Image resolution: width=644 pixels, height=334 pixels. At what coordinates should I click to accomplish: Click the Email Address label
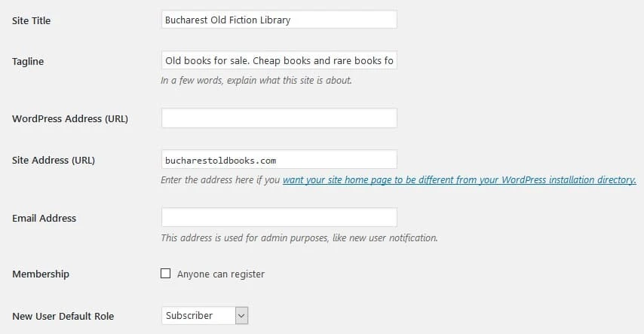point(44,218)
